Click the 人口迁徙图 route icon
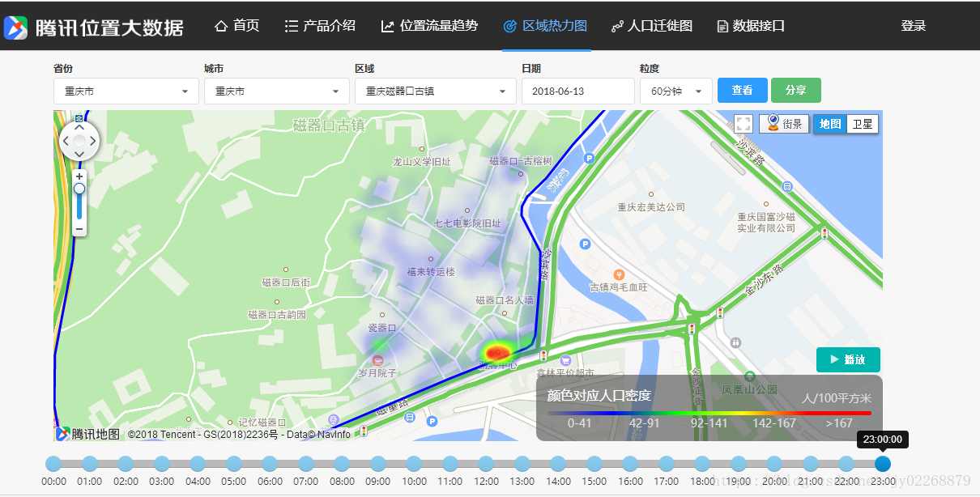The height and width of the screenshot is (497, 980). click(617, 26)
